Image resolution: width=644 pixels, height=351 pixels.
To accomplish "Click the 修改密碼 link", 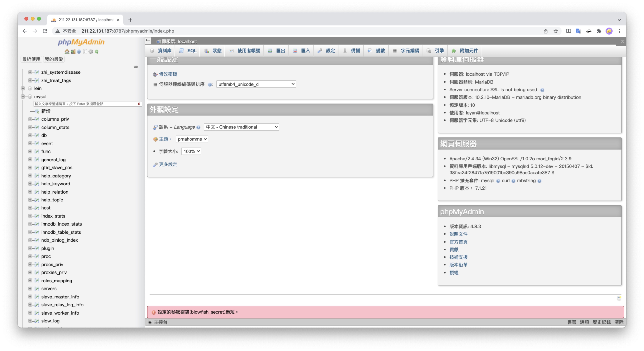I will (x=168, y=74).
